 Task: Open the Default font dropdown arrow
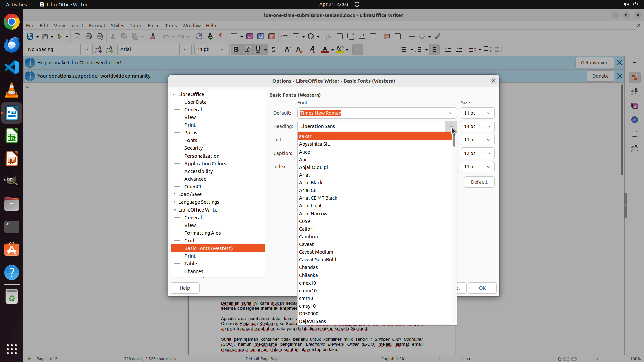pyautogui.click(x=450, y=113)
